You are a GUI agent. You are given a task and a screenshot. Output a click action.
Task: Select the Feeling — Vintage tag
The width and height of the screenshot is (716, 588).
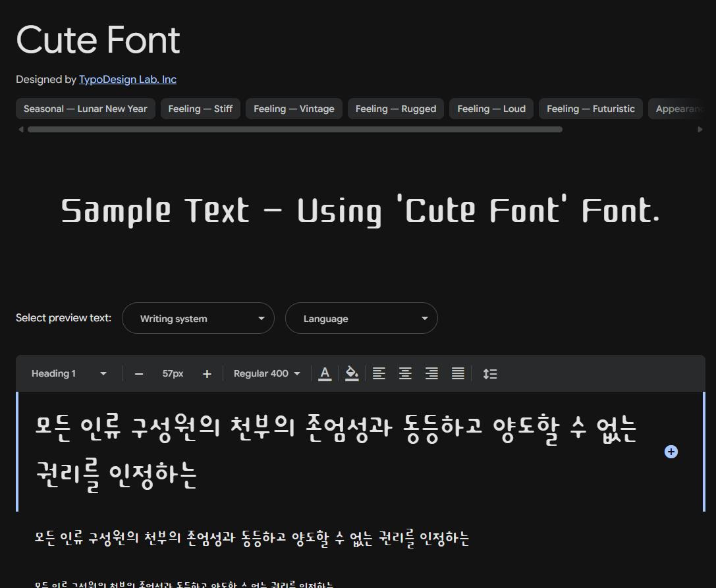click(x=294, y=109)
